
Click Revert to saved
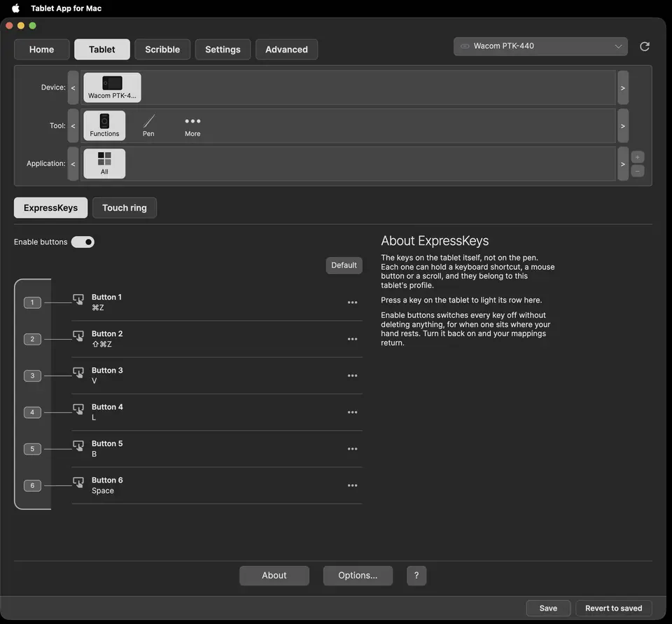coord(613,608)
